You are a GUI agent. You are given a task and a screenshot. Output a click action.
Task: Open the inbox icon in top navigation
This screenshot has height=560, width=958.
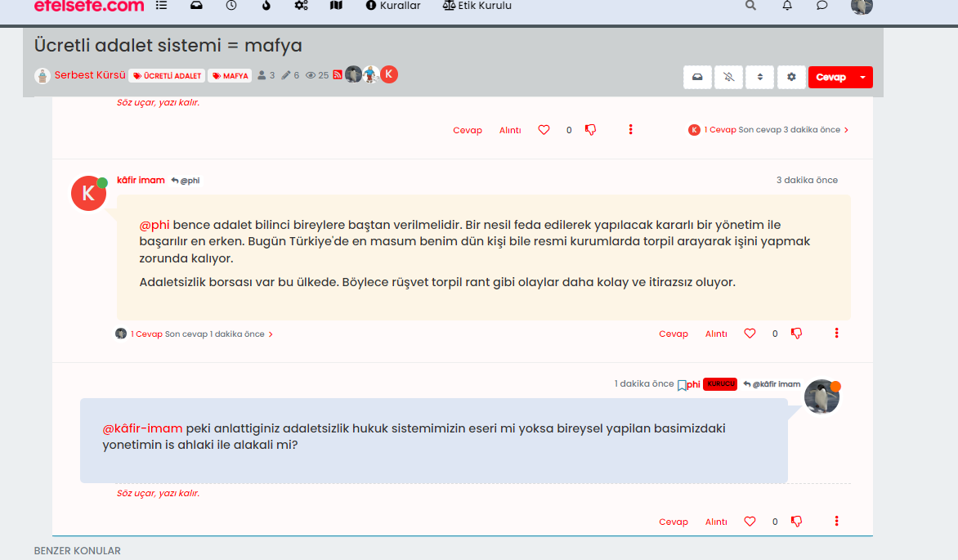pos(195,7)
